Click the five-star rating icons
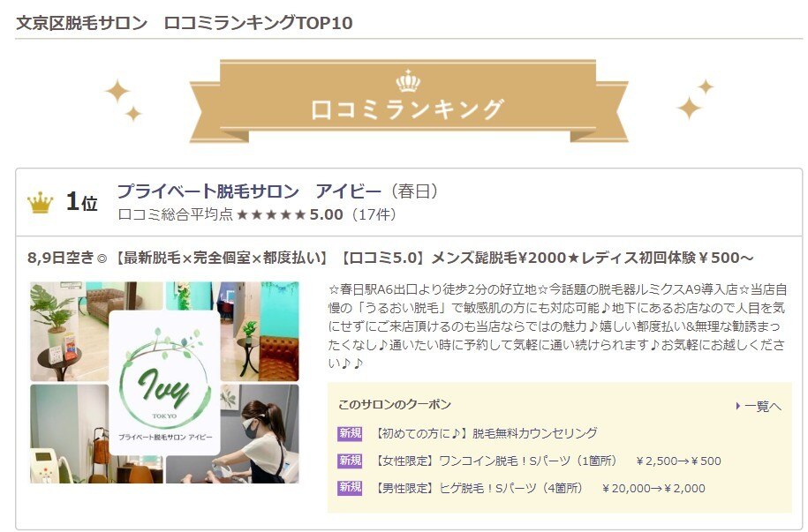This screenshot has width=808, height=532. tap(271, 214)
